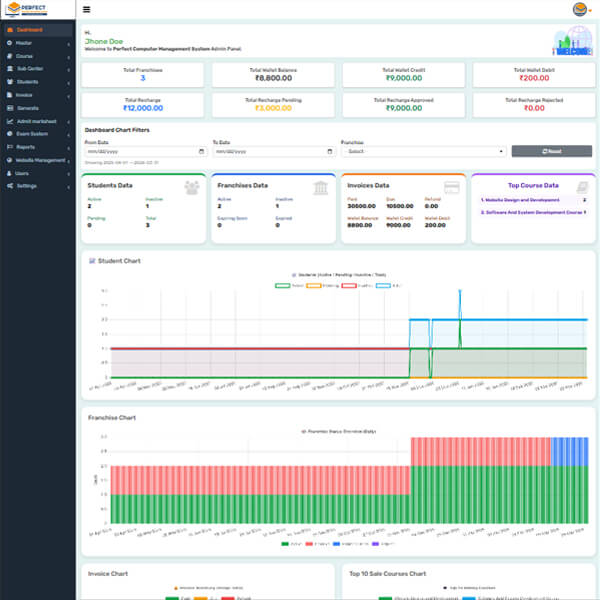Click the Franchises Data building icon

320,187
